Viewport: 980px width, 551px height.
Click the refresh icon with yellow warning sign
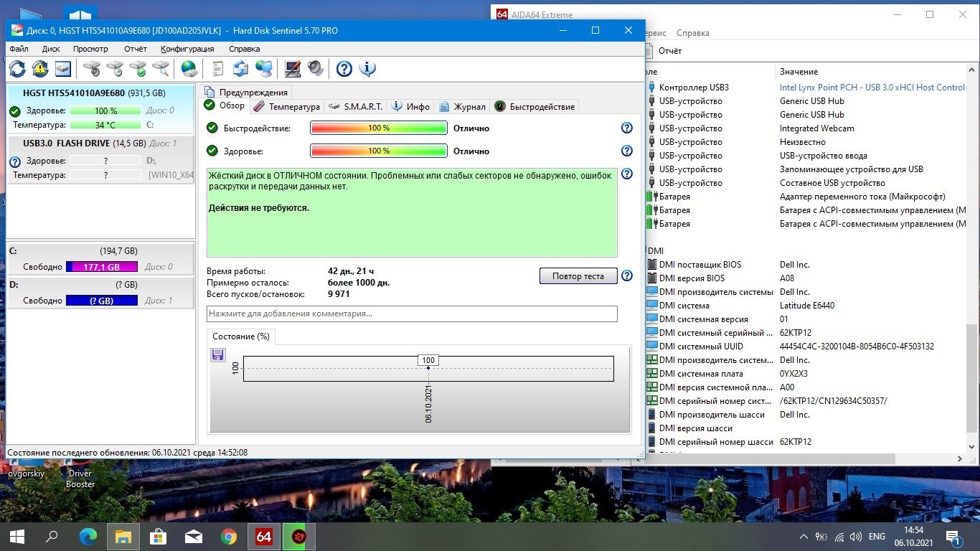40,69
